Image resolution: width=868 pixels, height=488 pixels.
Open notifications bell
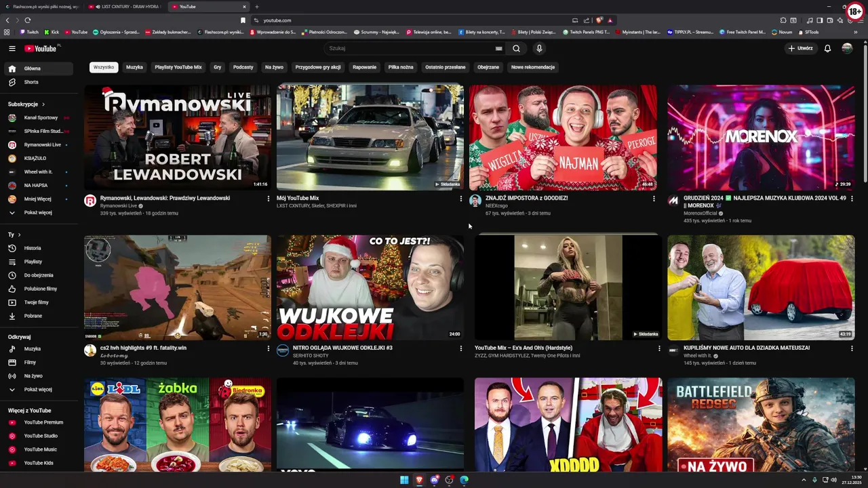827,48
